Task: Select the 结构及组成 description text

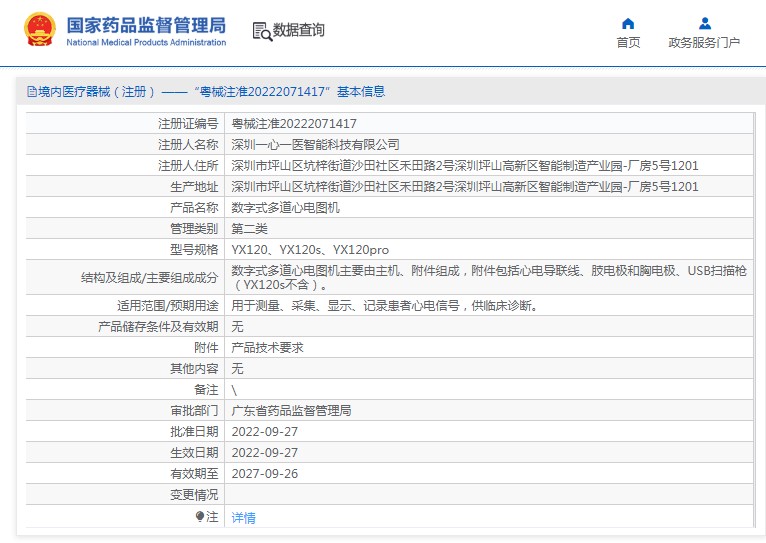Action: click(x=489, y=277)
